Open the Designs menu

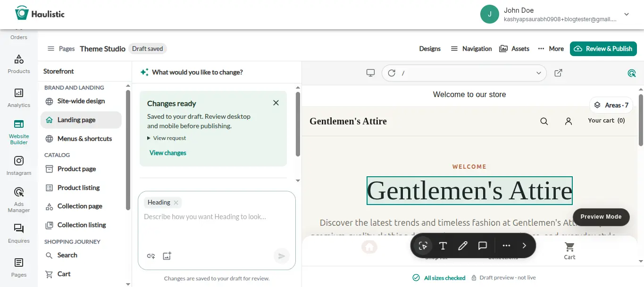pyautogui.click(x=430, y=49)
